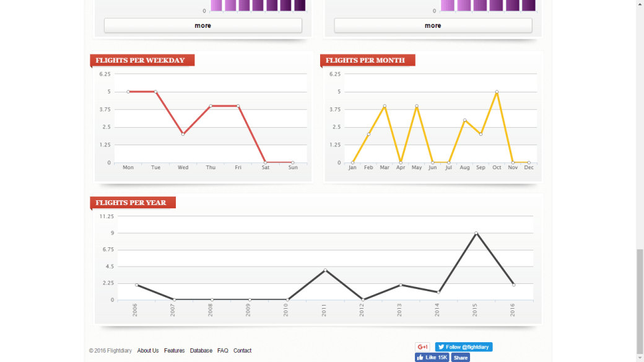This screenshot has width=644, height=362.
Task: Click darkest purple bar in top-left chart
Action: [300, 6]
